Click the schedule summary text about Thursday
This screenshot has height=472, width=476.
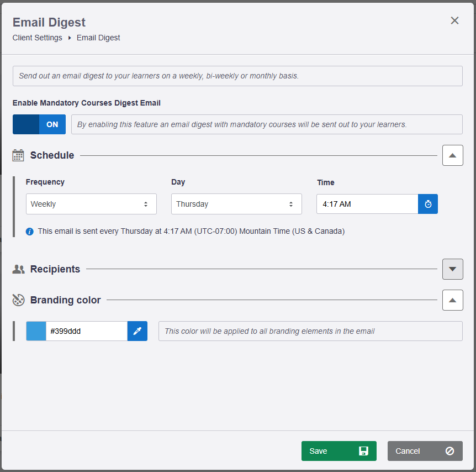click(x=191, y=231)
